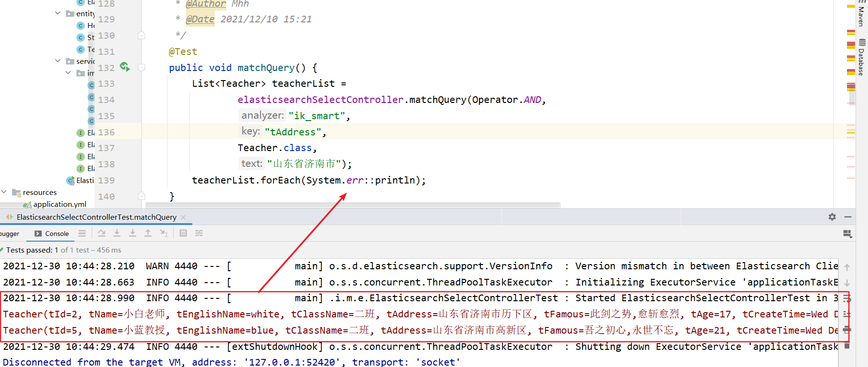
Task: Click the @Date tag in the comment
Action: coord(200,19)
